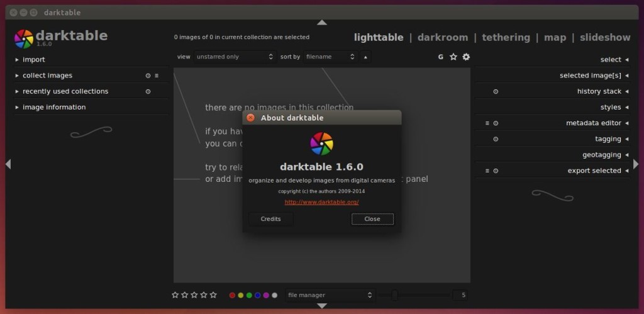Collapse the left side panel arrow

[x=8, y=164]
